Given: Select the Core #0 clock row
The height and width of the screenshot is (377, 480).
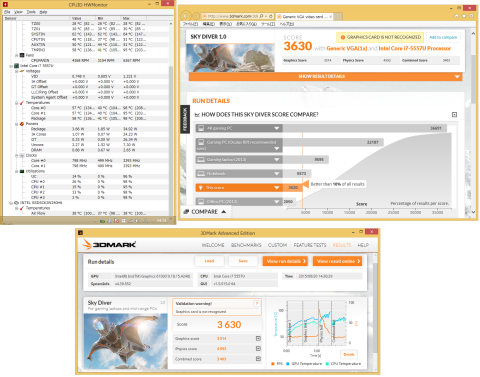Looking at the screenshot, I should coord(86,161).
